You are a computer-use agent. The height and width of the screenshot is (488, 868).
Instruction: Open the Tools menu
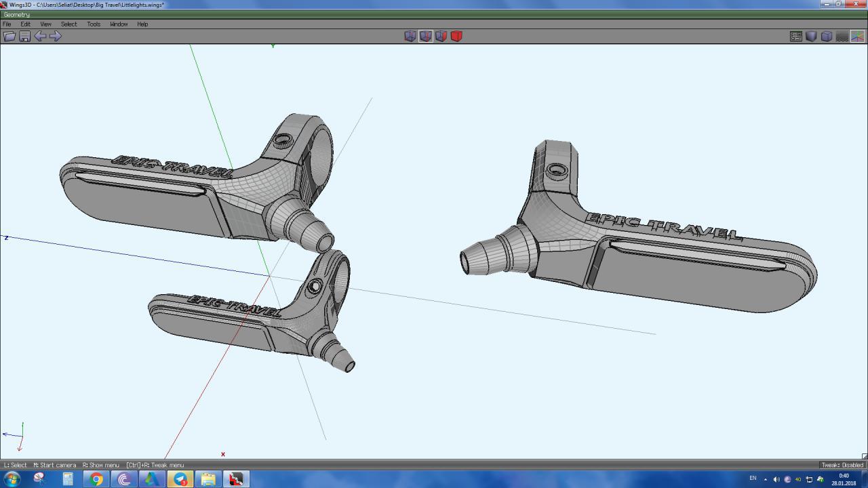click(x=94, y=24)
